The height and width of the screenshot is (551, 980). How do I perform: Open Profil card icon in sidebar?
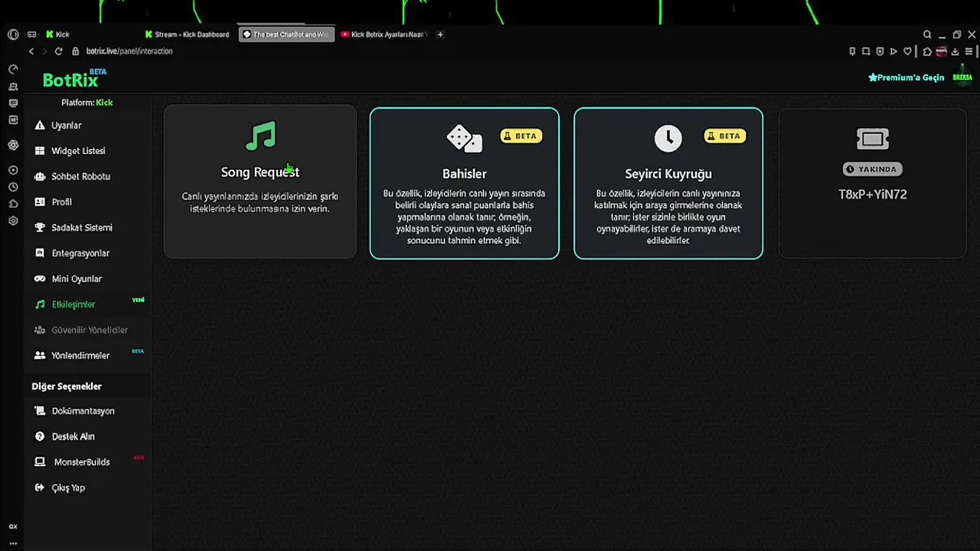pyautogui.click(x=40, y=202)
